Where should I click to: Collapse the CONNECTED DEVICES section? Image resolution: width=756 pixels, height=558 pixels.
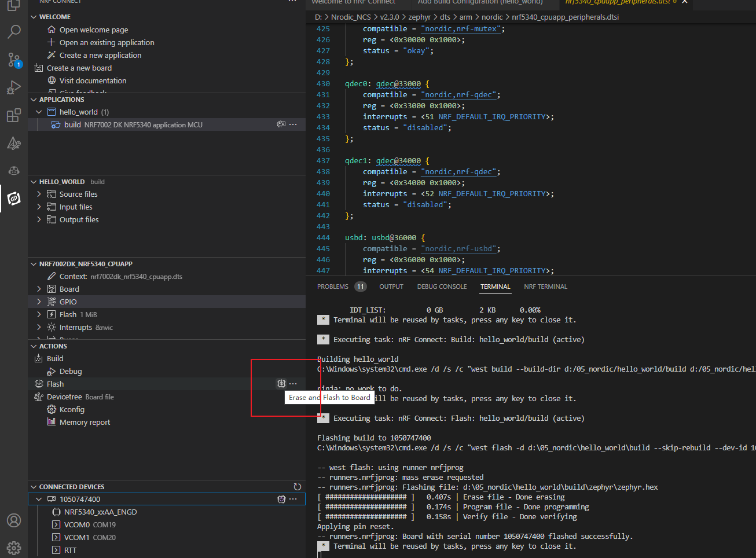34,487
